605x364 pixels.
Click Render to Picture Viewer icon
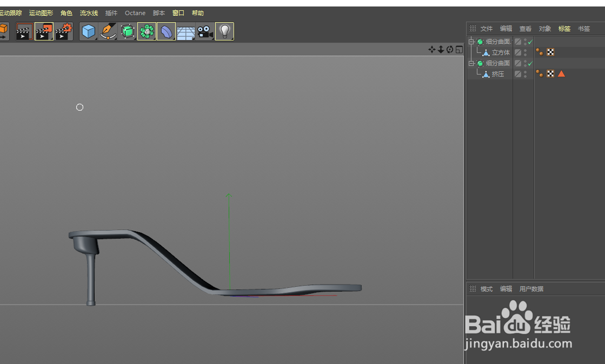tap(44, 31)
